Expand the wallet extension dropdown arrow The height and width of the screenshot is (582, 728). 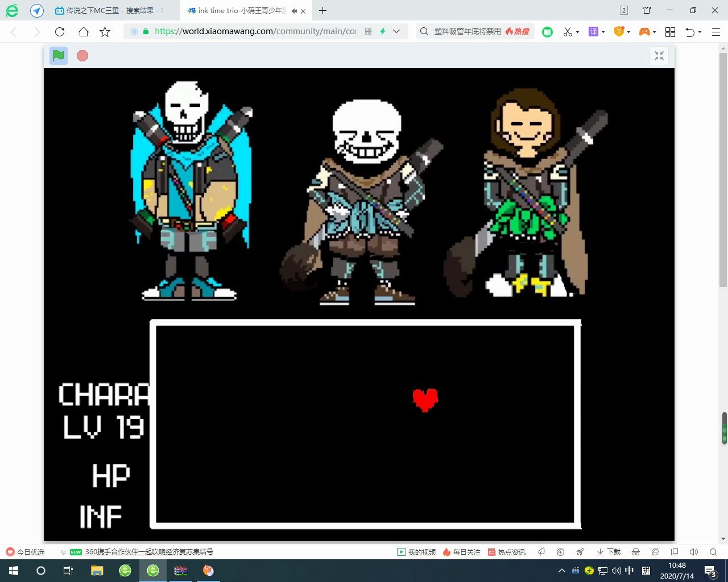click(628, 32)
